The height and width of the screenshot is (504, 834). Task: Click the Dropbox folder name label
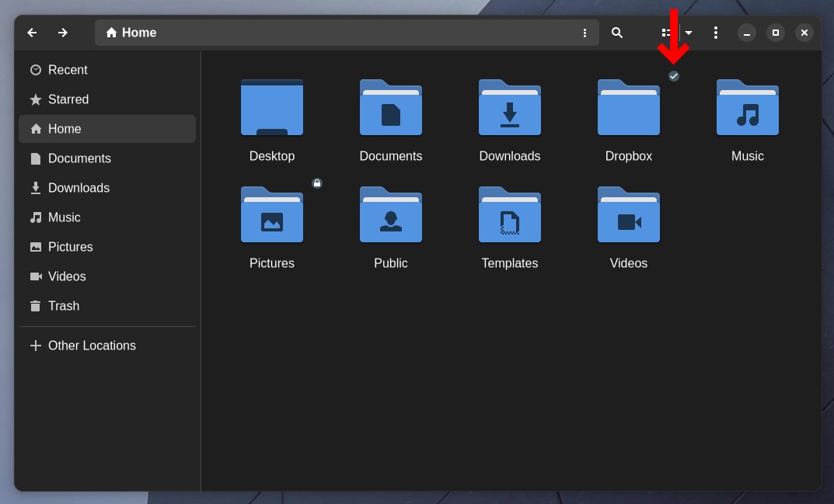click(629, 156)
